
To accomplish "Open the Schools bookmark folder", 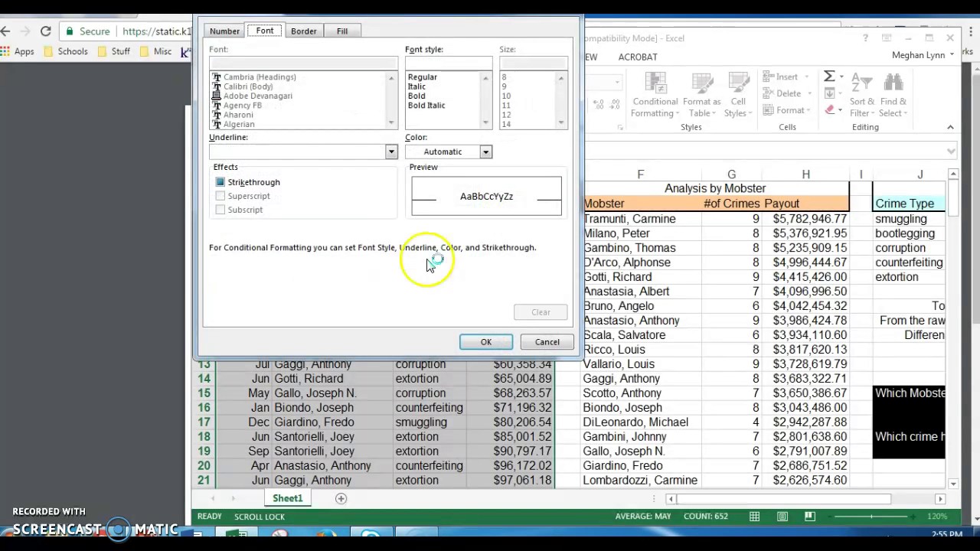I will [x=67, y=51].
